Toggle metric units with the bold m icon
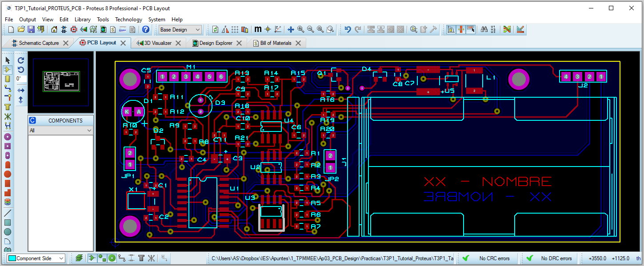 pyautogui.click(x=258, y=30)
